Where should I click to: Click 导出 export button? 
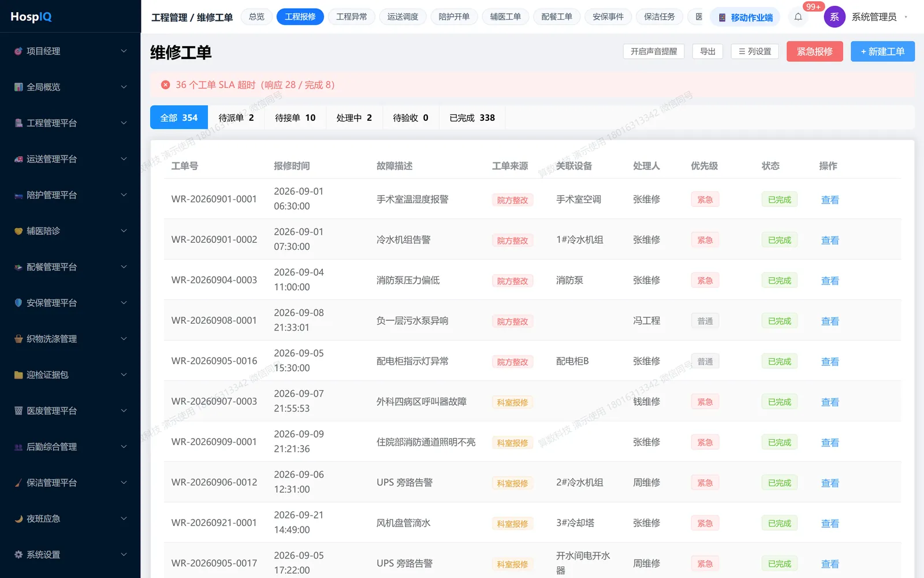[708, 51]
